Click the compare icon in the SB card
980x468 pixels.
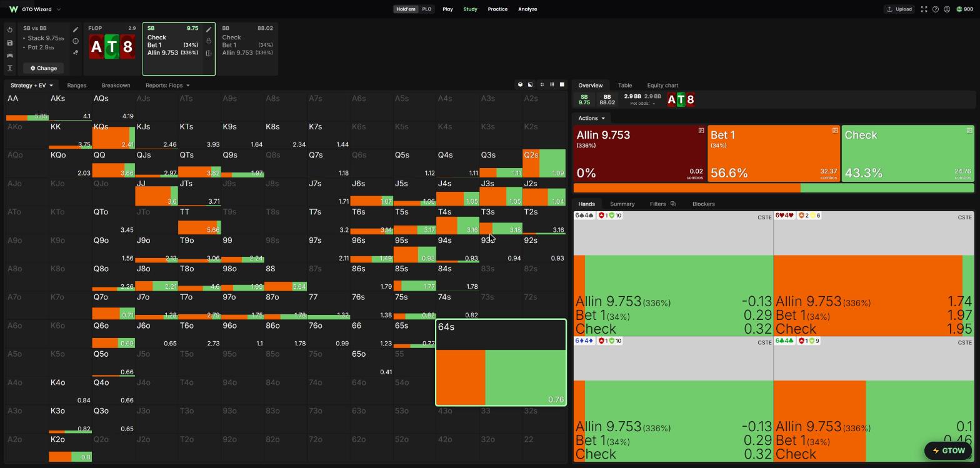(209, 53)
